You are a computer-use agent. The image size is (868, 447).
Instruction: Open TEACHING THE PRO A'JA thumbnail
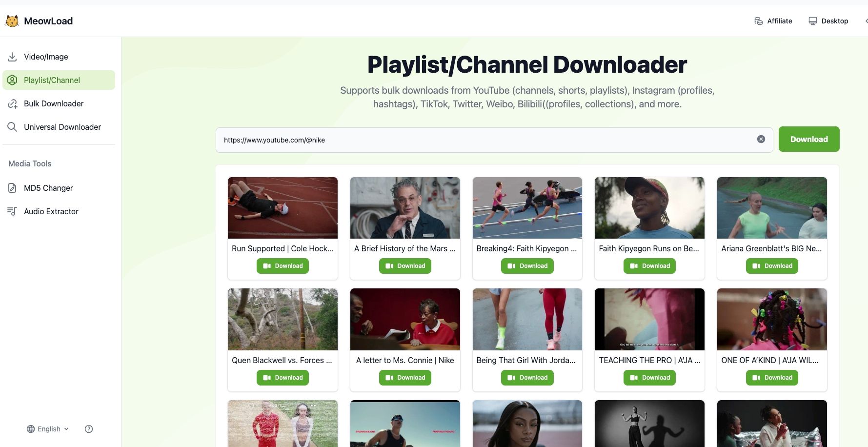[649, 319]
